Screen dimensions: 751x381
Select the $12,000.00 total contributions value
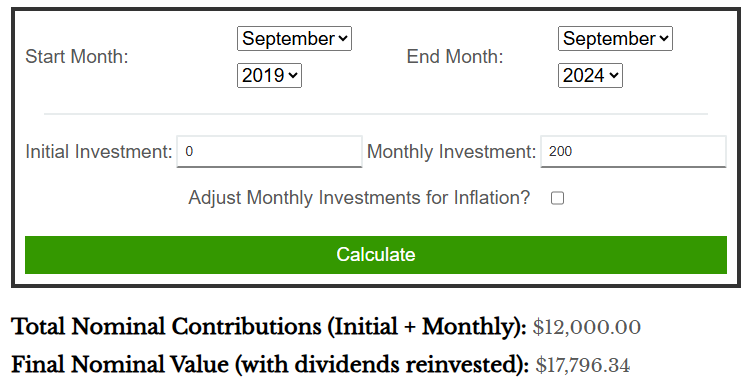(586, 327)
